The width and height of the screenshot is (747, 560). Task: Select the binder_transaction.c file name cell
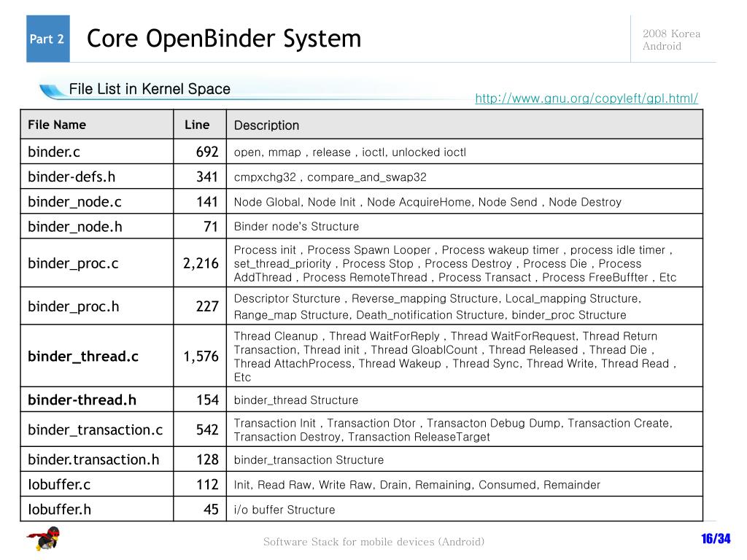[x=97, y=429]
